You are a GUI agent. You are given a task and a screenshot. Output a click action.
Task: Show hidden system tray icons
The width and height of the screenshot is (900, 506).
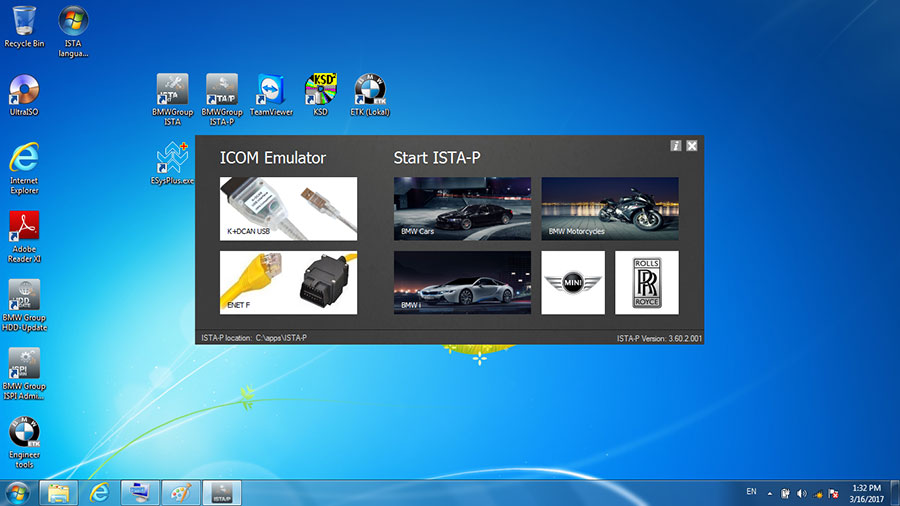[769, 493]
